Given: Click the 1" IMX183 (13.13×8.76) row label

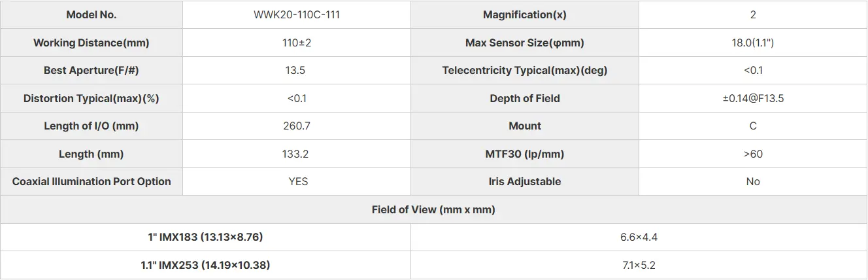Looking at the screenshot, I should coord(206,237).
